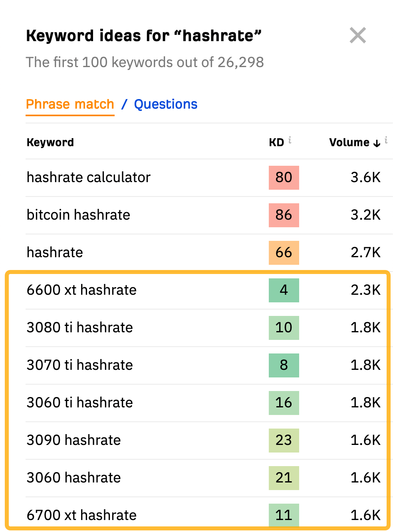Select the Phrase match tab
Image resolution: width=393 pixels, height=532 pixels.
click(70, 104)
